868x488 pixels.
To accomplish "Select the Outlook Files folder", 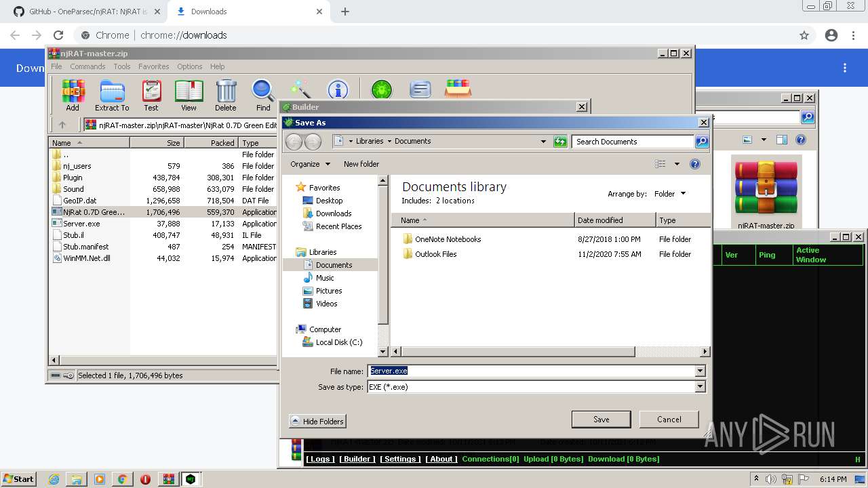I will (435, 254).
